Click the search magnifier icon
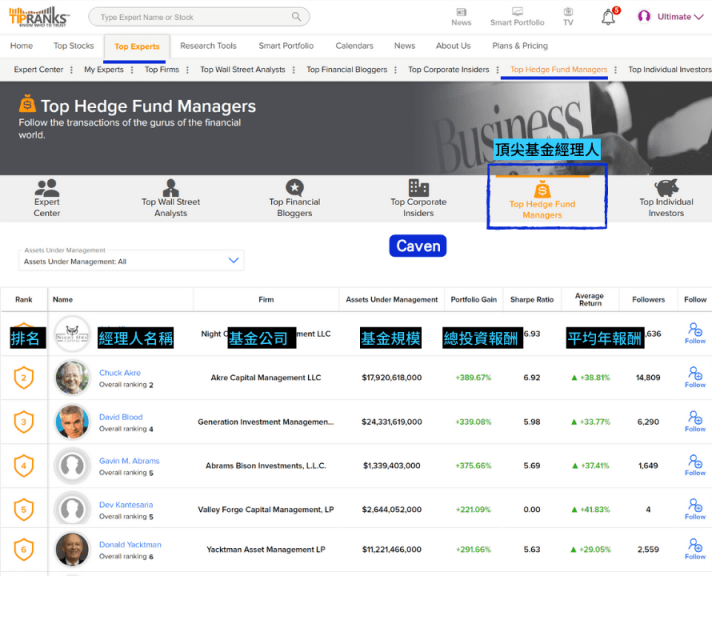Screen dimensions: 720x640 [296, 17]
